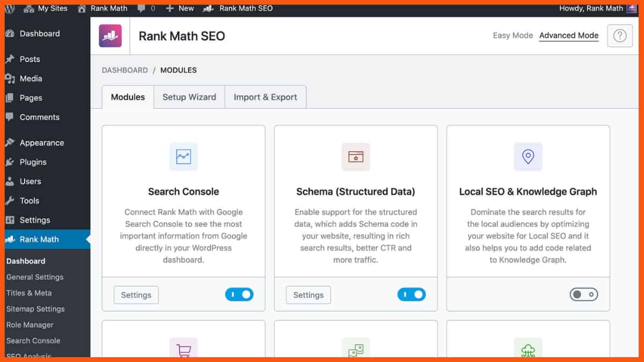Click the WooCommerce cart module icon
Viewport: 644px width, 362px height.
(x=183, y=349)
